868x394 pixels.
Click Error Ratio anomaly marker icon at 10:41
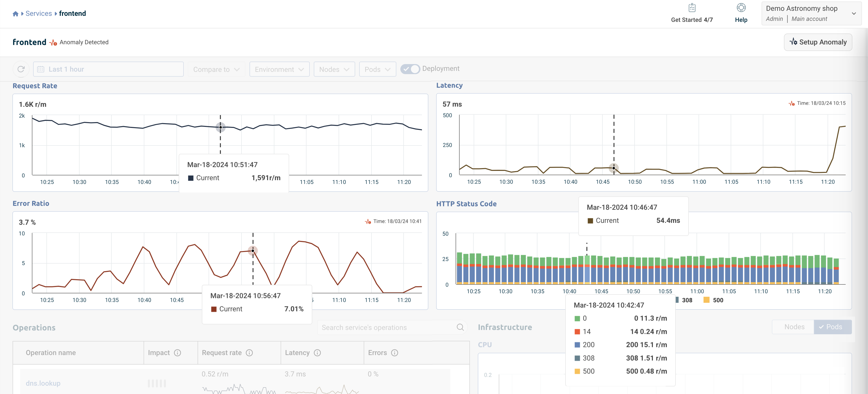pos(368,222)
